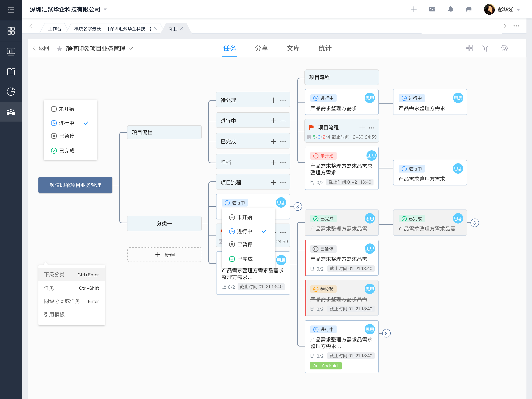Open project title dropdown chevron
Image resolution: width=532 pixels, height=399 pixels.
131,49
